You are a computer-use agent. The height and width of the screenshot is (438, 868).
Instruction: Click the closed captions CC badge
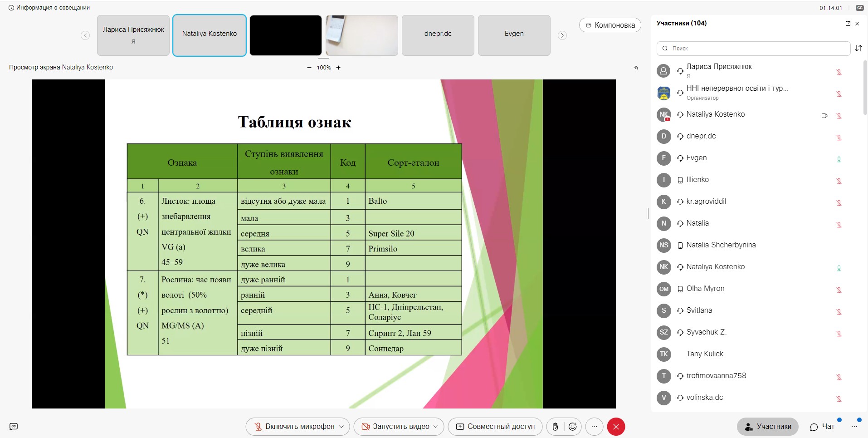tap(859, 8)
